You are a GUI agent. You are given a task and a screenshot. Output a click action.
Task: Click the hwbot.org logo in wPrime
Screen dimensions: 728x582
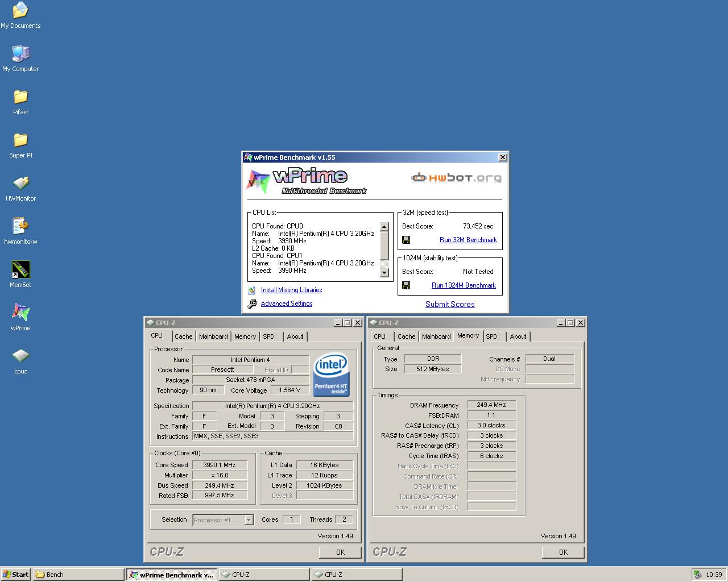(x=457, y=178)
